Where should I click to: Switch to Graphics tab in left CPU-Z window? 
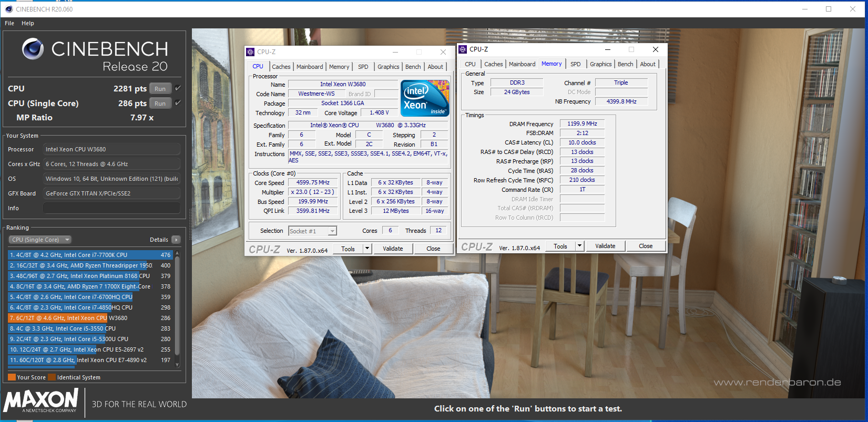coord(389,67)
